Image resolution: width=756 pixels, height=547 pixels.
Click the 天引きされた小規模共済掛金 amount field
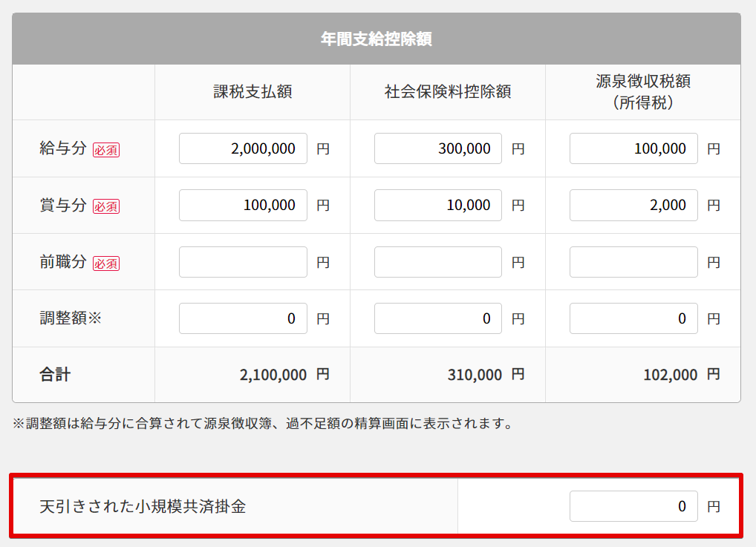pyautogui.click(x=633, y=506)
